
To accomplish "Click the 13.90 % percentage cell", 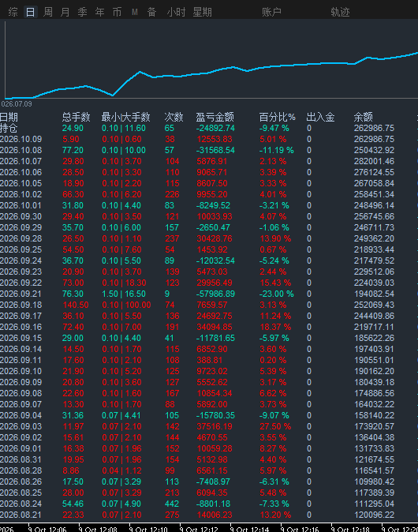I will [x=275, y=239].
